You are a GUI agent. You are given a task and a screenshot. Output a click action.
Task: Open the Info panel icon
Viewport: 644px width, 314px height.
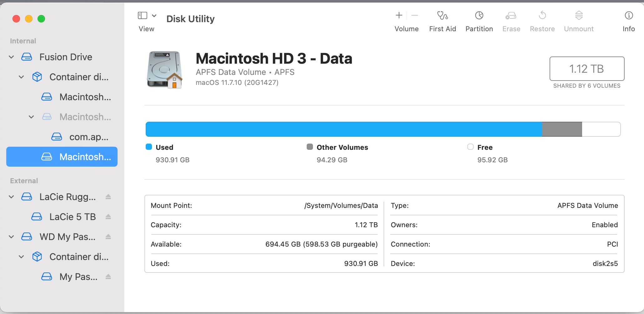[x=629, y=15]
